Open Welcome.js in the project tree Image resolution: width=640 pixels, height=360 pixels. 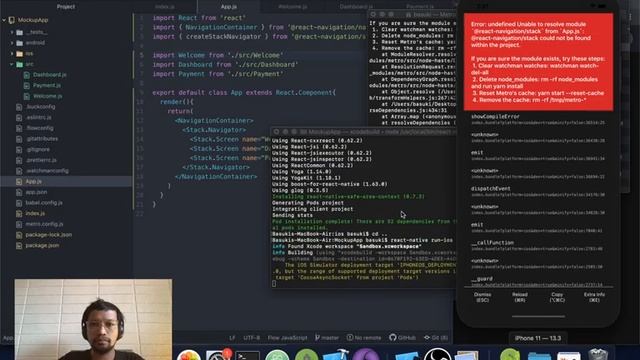coord(47,96)
